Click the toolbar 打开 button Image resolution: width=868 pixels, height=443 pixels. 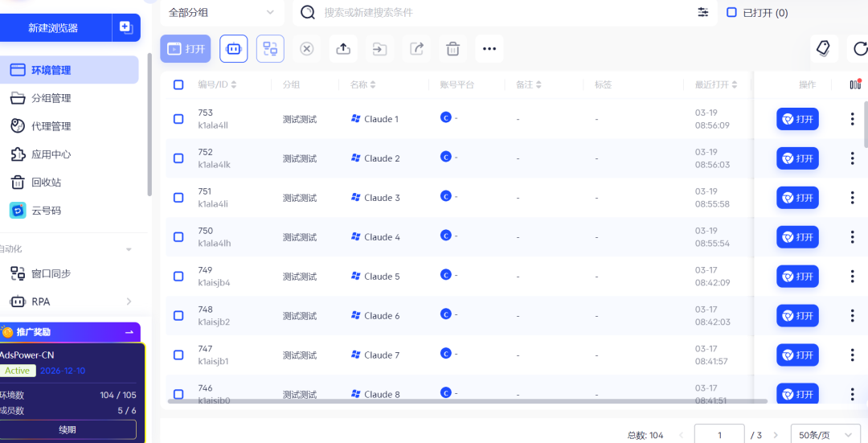click(186, 49)
